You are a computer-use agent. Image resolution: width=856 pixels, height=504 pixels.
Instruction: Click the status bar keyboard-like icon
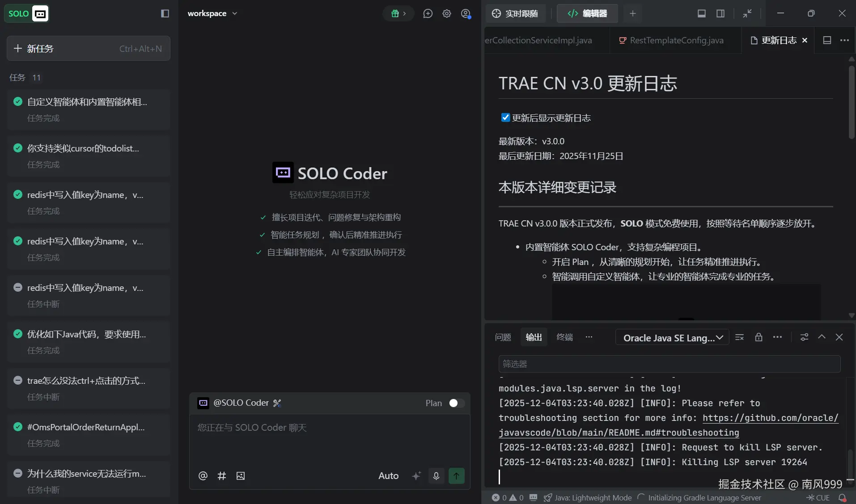(x=533, y=498)
